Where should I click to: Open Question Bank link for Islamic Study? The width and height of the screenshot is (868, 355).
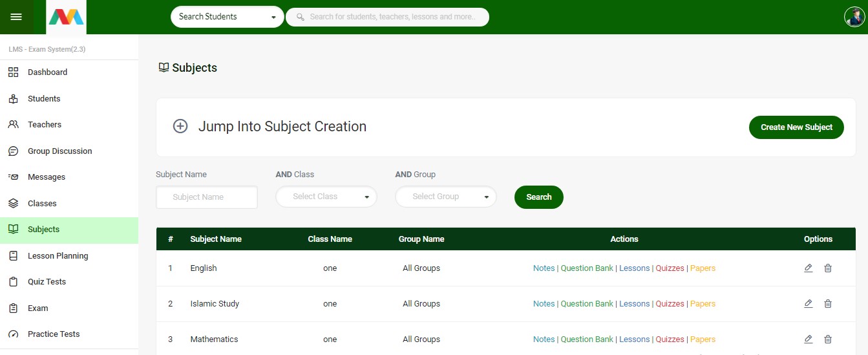point(587,304)
